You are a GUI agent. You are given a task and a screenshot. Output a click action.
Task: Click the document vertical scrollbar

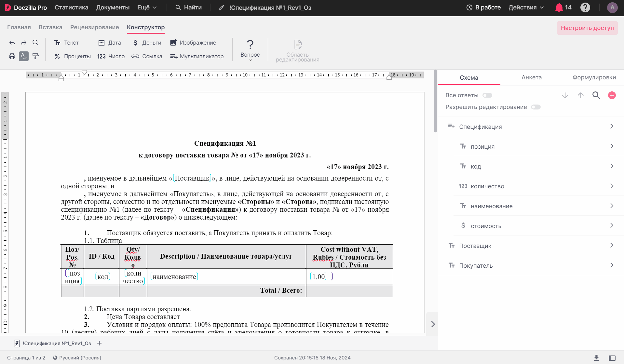435,101
